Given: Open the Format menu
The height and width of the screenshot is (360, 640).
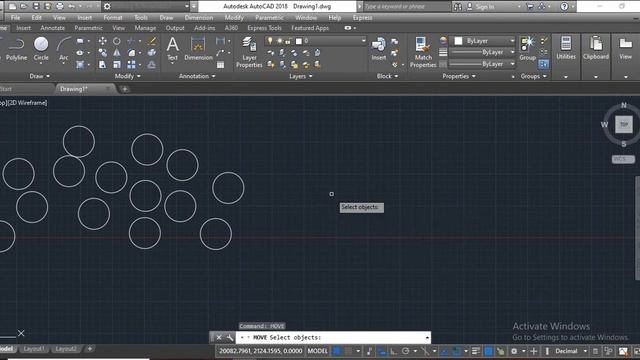Looking at the screenshot, I should 113,18.
